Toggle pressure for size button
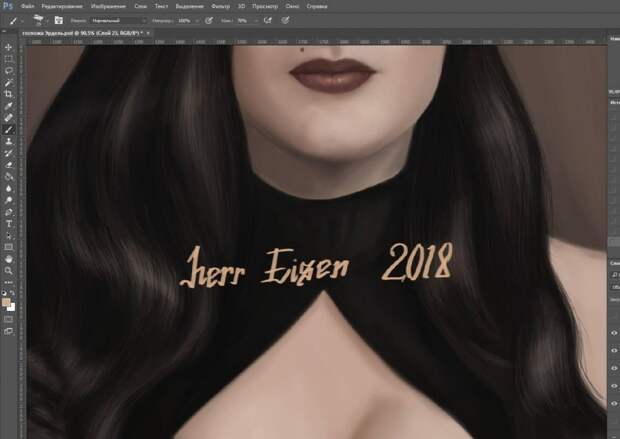620x439 pixels. click(285, 20)
